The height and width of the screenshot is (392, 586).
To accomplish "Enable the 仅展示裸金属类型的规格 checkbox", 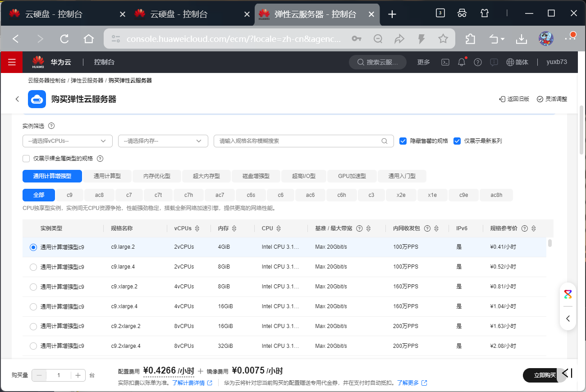I will click(x=26, y=158).
